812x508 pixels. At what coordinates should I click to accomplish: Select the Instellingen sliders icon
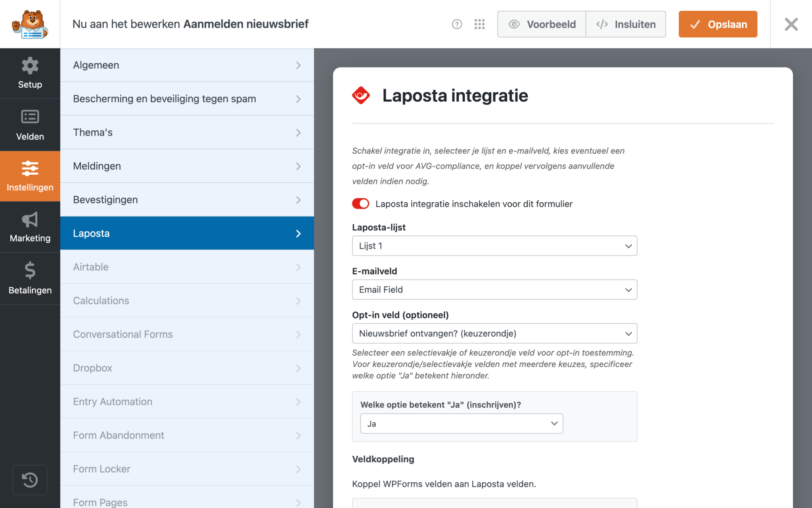[30, 168]
